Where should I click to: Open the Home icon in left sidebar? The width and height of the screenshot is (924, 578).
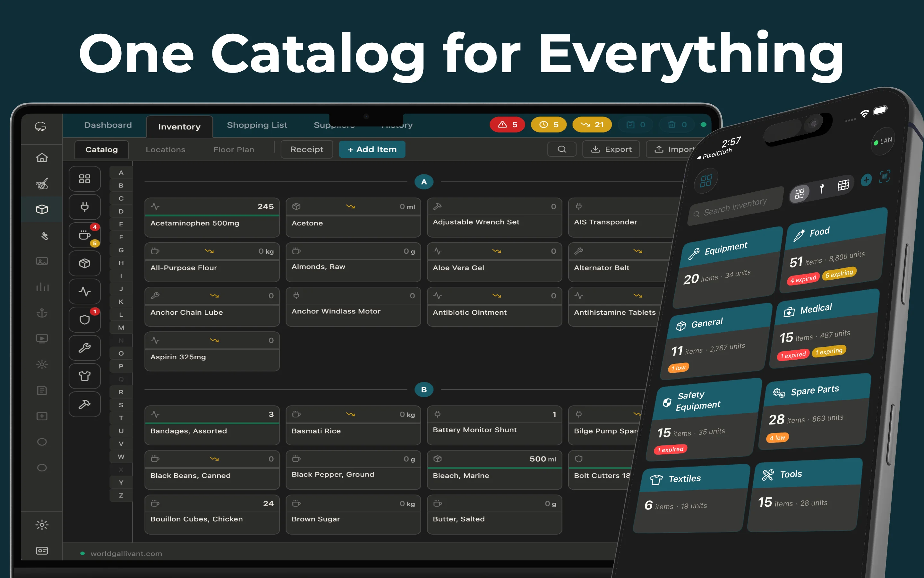point(42,157)
